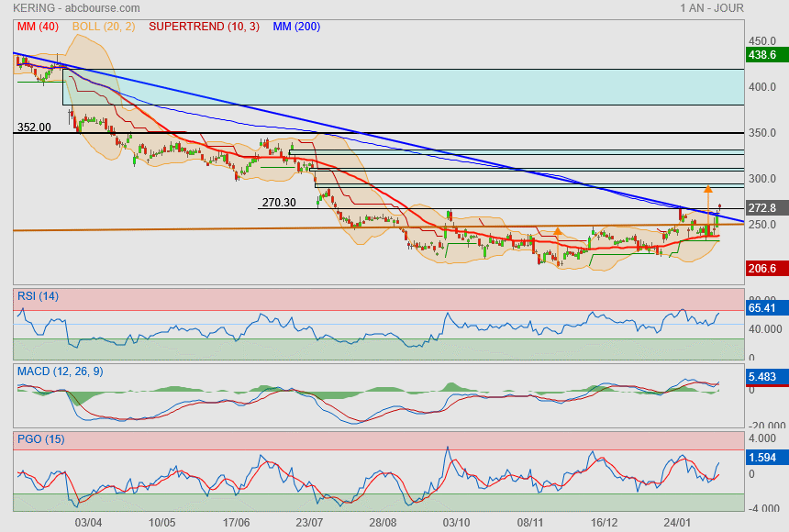
Task: Click the RSI (14) panel label
Action: tap(38, 296)
